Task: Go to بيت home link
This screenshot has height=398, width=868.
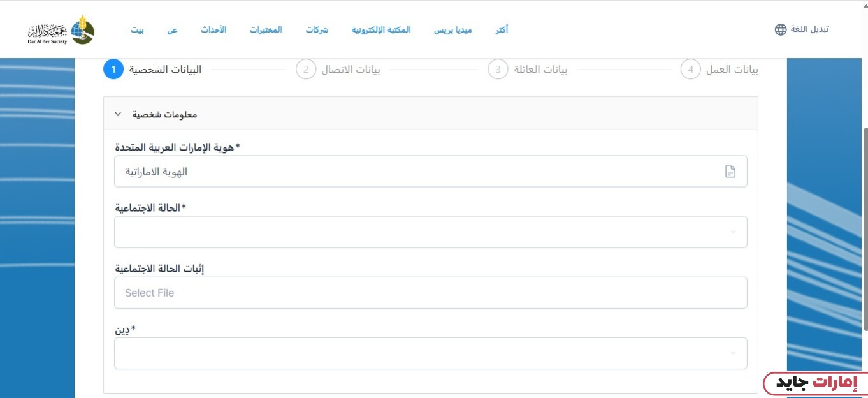Action: pos(138,30)
